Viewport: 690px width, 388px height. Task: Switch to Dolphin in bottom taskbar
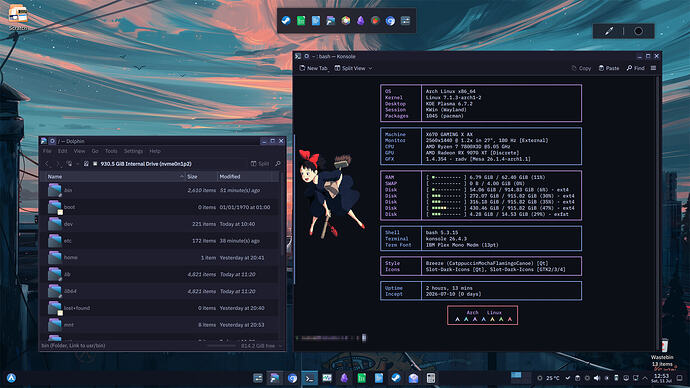tap(275, 378)
